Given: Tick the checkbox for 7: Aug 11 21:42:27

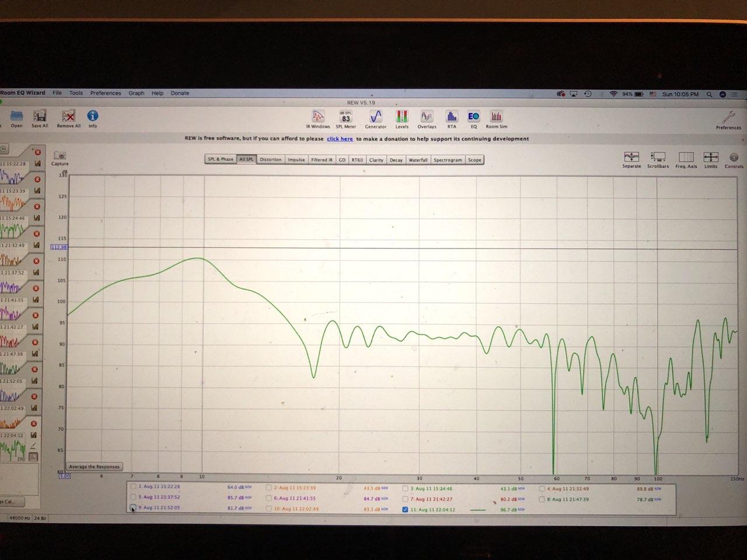Looking at the screenshot, I should pos(405,499).
